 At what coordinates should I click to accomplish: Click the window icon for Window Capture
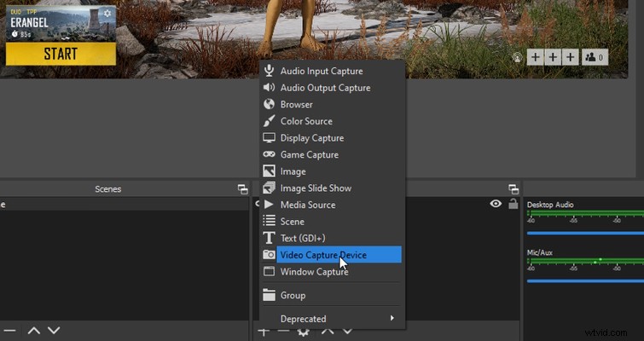[x=269, y=271]
